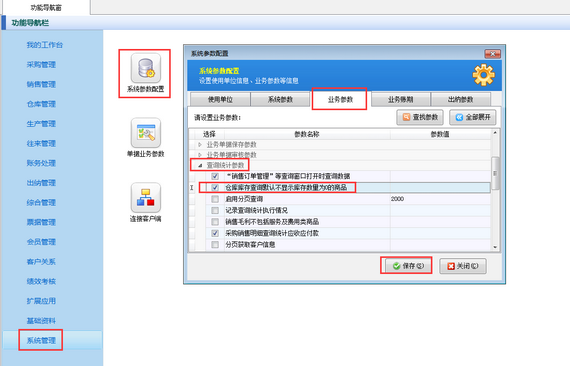Click the parameter list vertical scrollbar thumb
Image resolution: width=570 pixels, height=366 pixels.
click(x=495, y=173)
